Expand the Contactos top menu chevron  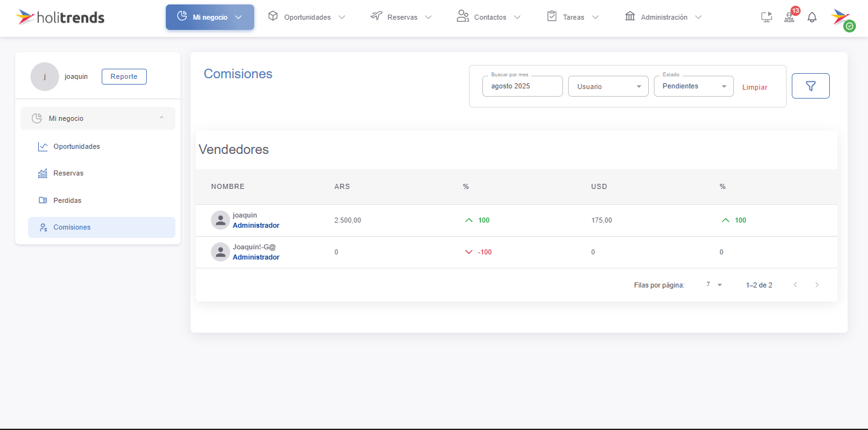[x=517, y=17]
